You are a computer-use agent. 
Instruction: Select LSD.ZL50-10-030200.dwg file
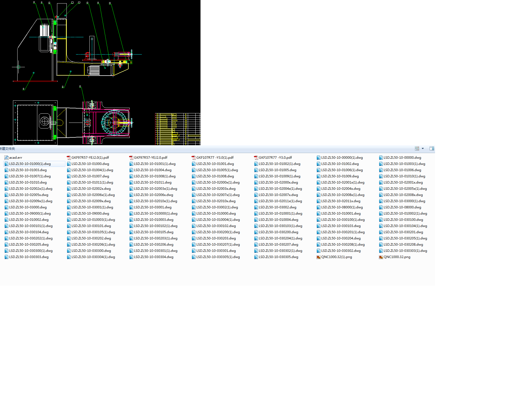pos(278,232)
